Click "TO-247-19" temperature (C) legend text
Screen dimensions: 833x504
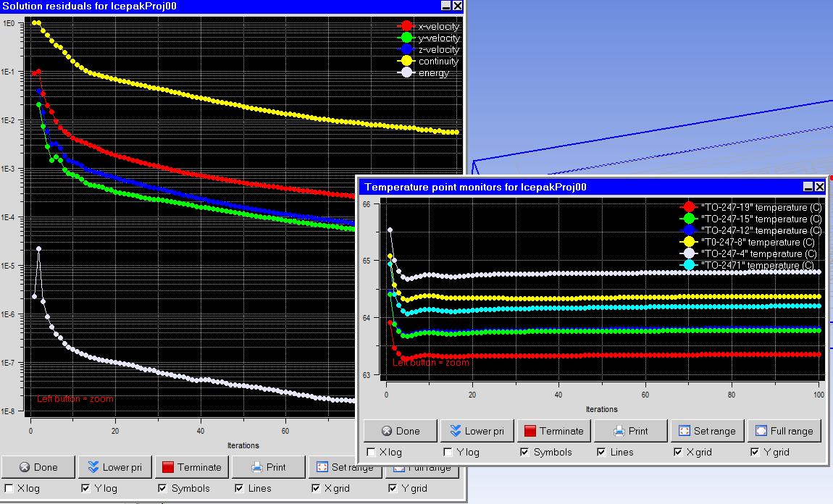pyautogui.click(x=761, y=207)
